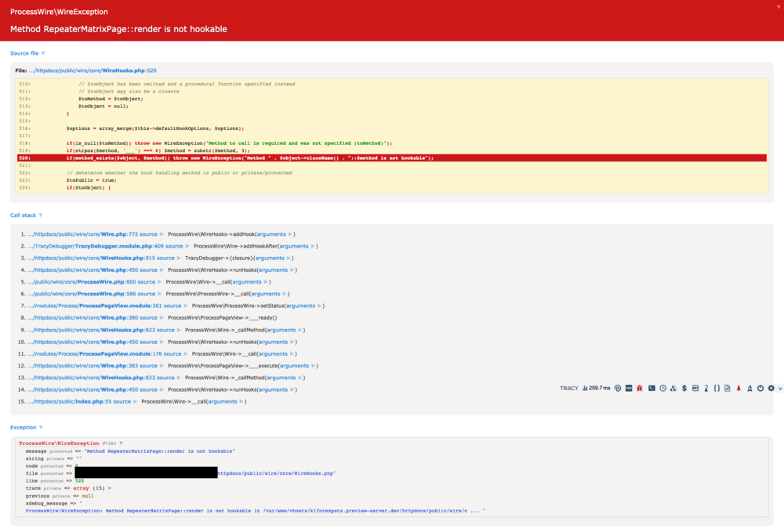
Task: Click the dollar sign icon in Tracy bar
Action: tap(684, 388)
